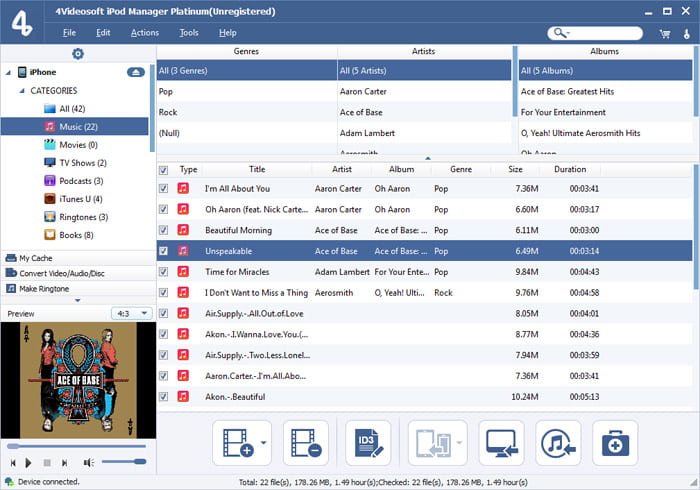
Task: Seek in the preview progress bar
Action: 76,446
